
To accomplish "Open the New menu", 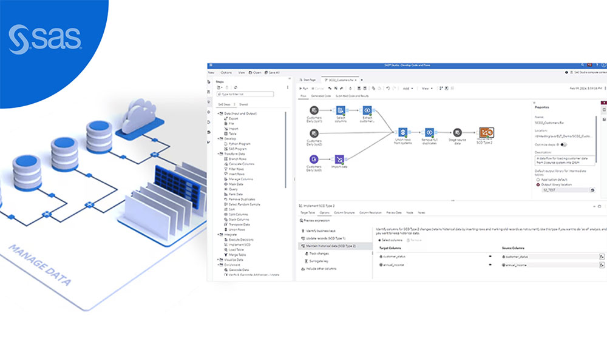I will (x=211, y=73).
